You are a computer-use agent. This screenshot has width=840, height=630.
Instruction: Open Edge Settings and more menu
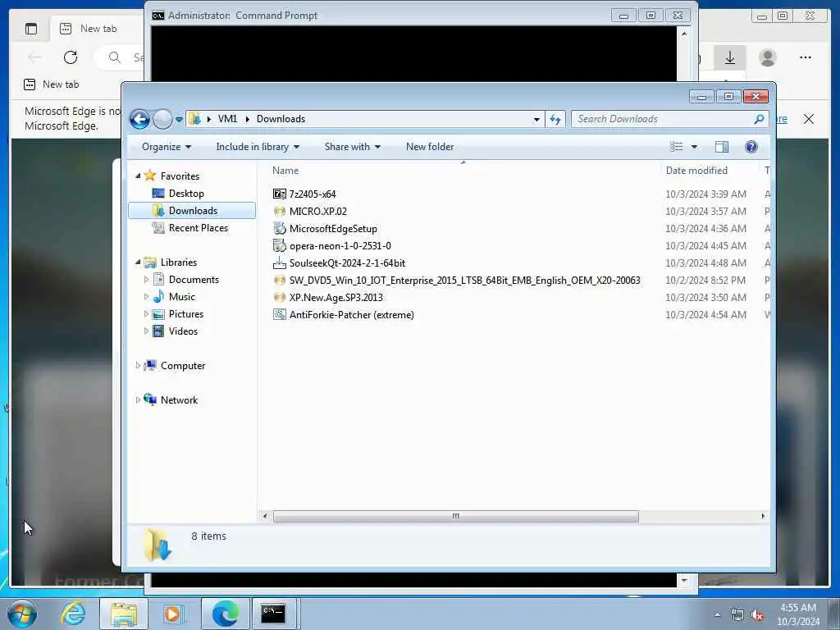coord(806,57)
